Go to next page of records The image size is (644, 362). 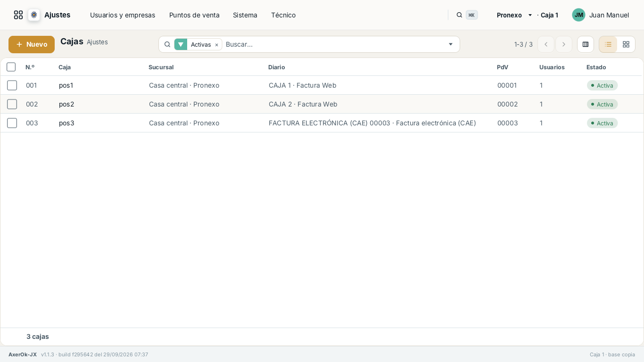tap(564, 44)
